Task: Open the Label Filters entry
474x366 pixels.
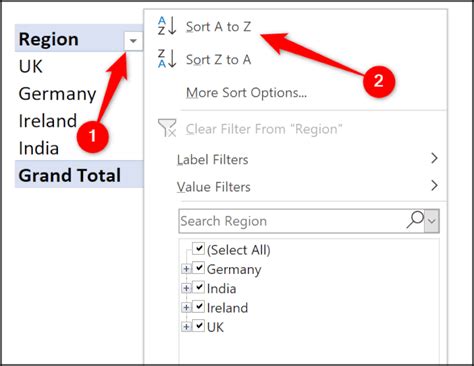Action: pyautogui.click(x=213, y=160)
